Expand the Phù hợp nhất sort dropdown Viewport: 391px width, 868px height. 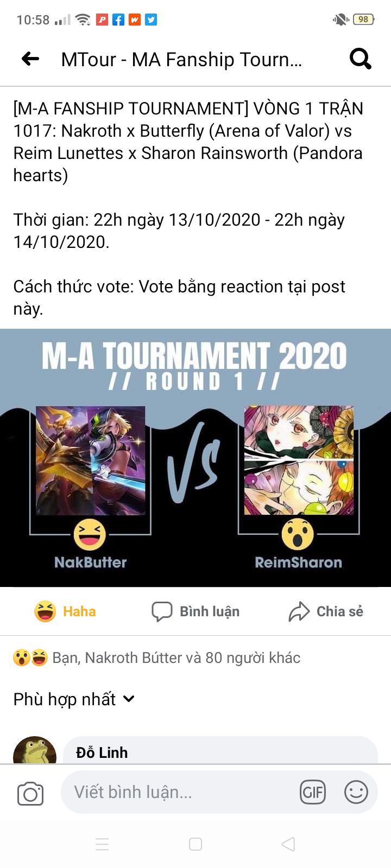(x=74, y=699)
